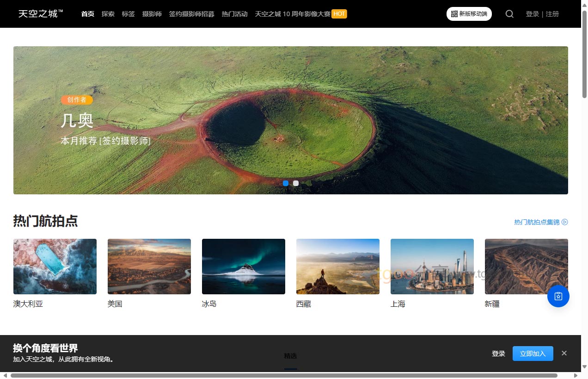
Task: Select the 精选 tab
Action: [290, 356]
